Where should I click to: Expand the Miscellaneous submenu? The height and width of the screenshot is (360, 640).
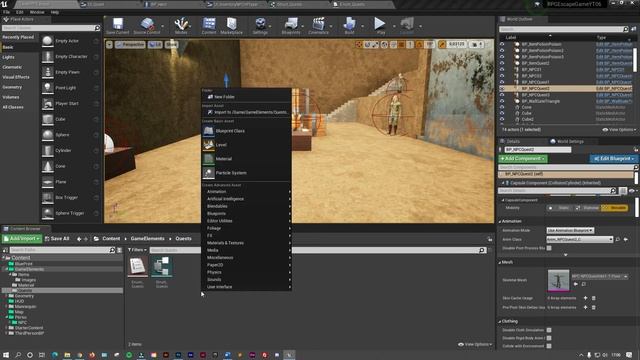246,258
